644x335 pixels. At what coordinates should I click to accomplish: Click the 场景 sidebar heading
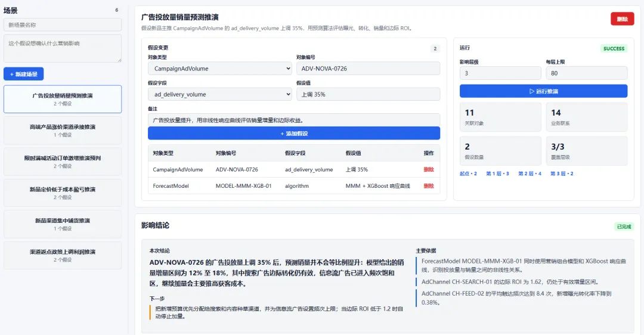click(11, 10)
